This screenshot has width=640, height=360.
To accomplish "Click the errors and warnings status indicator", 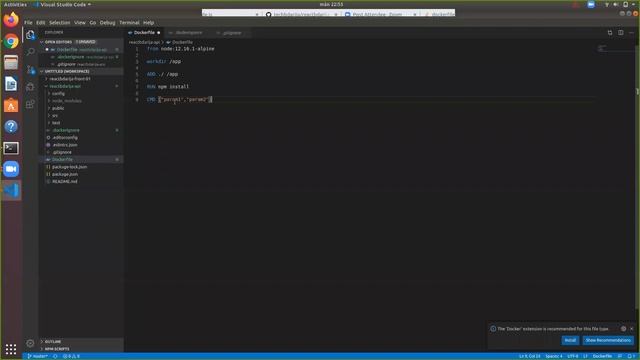I will point(71,356).
